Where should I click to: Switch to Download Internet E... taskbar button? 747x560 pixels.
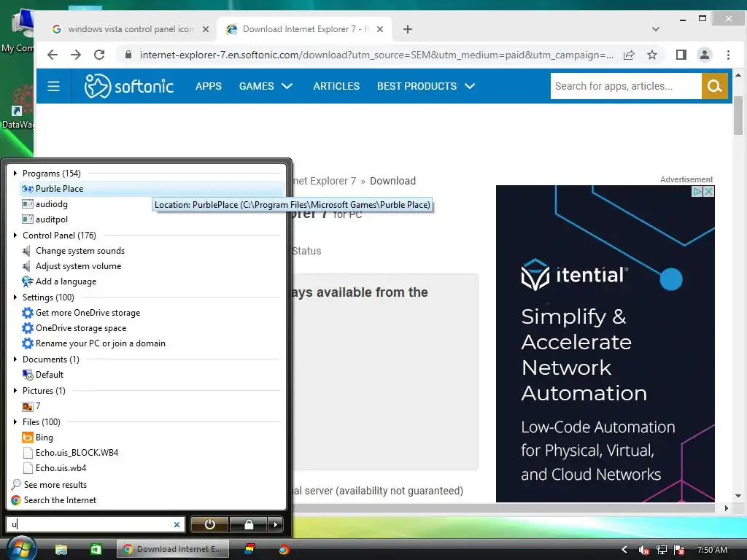tap(172, 550)
